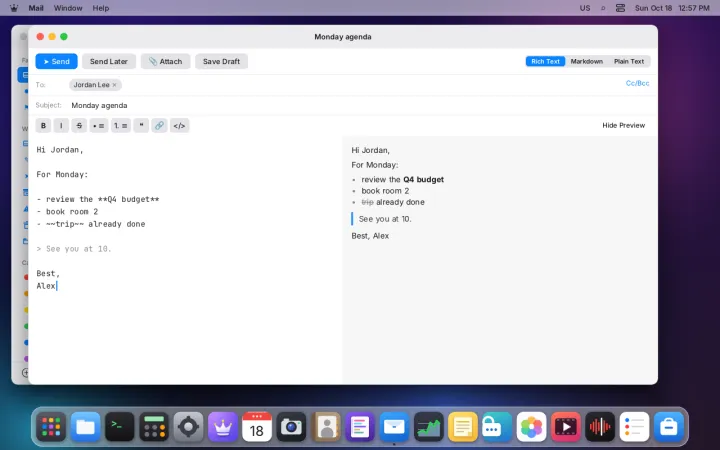Remove the Jordan Lee recipient chip
The height and width of the screenshot is (450, 720).
[114, 85]
